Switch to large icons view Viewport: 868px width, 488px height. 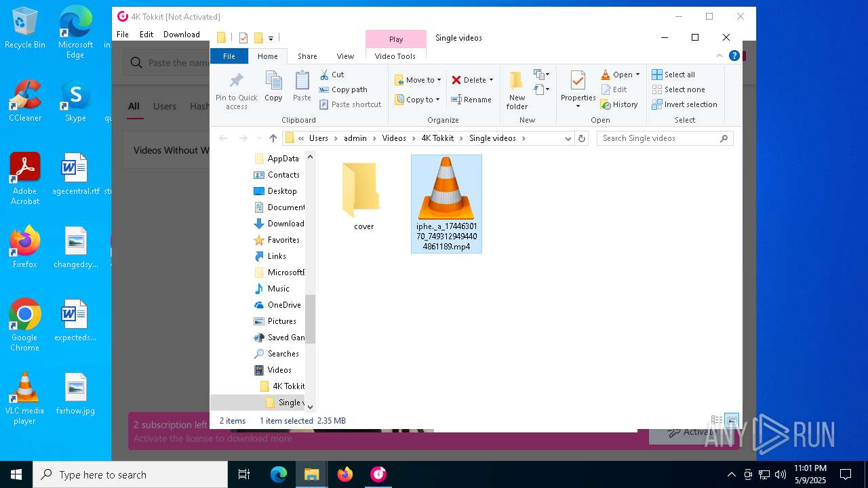732,421
